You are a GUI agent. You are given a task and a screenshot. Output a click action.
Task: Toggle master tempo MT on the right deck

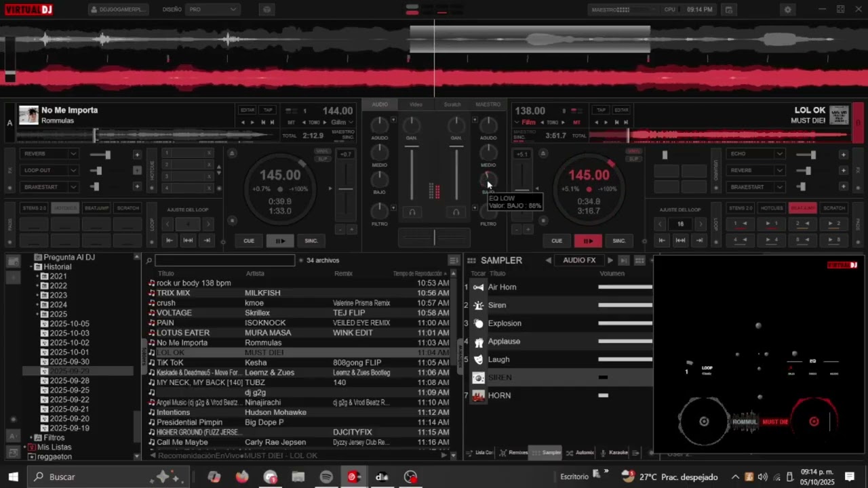[577, 123]
